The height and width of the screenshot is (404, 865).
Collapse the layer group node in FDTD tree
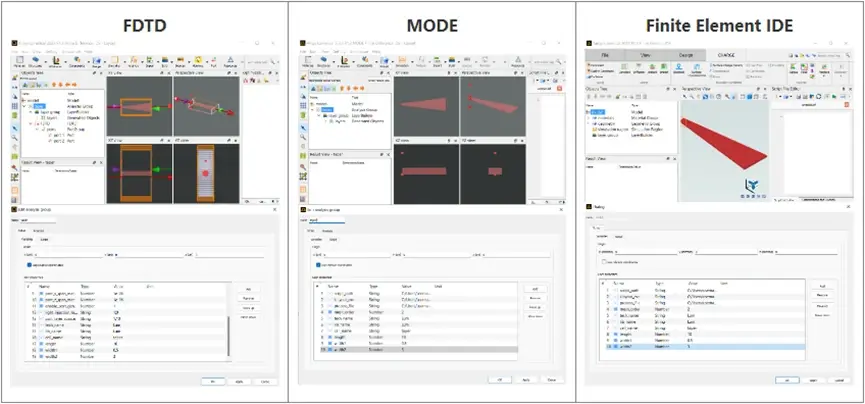[30, 112]
